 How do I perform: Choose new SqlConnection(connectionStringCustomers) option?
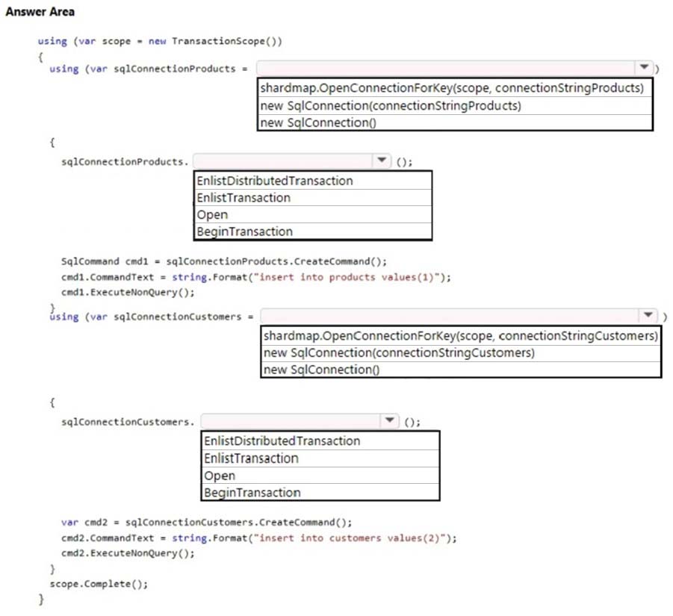[461, 353]
